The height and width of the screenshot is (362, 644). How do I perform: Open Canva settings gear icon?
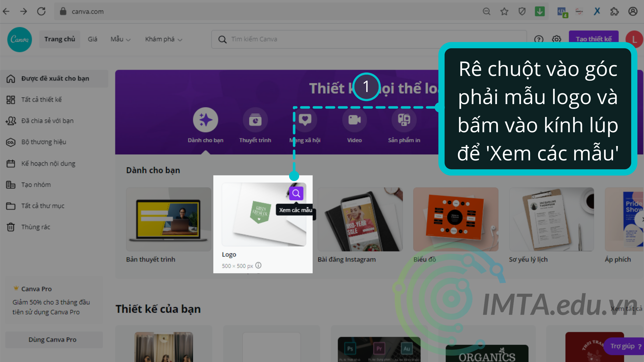tap(556, 39)
